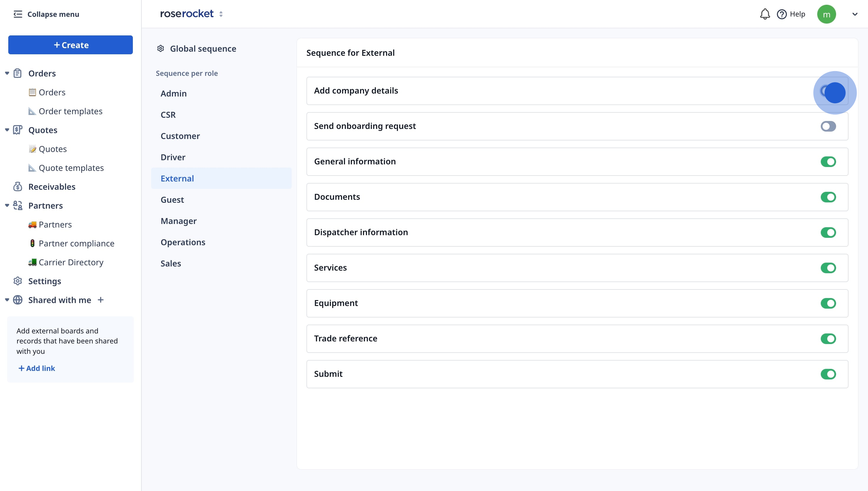Screen dimensions: 868x491
Task: Click the Collapse menu icon
Action: (x=18, y=14)
